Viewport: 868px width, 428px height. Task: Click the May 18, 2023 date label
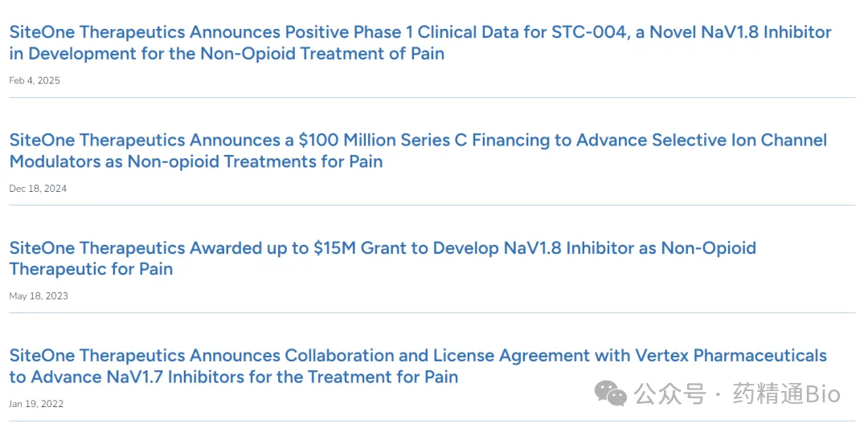39,296
